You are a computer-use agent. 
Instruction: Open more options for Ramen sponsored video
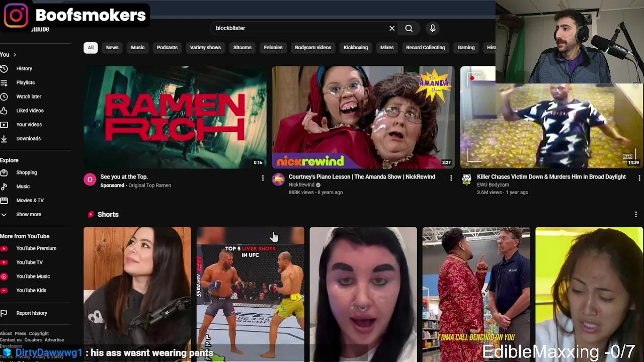[262, 178]
